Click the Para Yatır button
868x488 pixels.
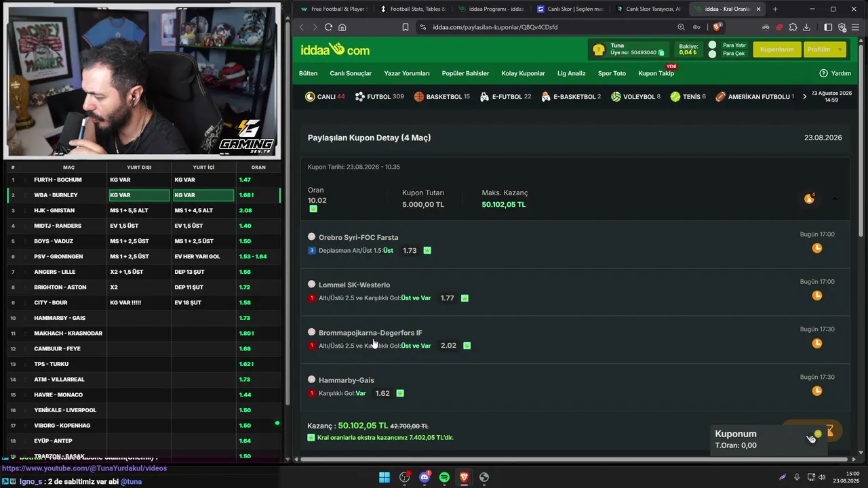point(734,45)
